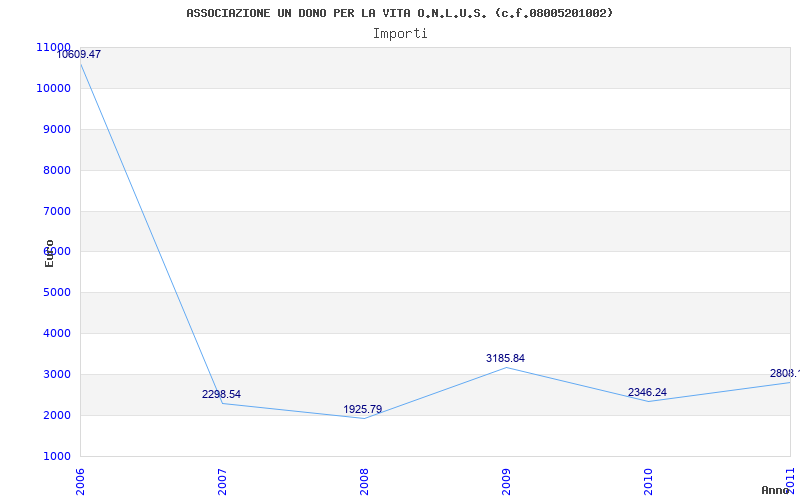This screenshot has width=800, height=500.
Task: Click the Importi subtitle
Action: tap(400, 34)
